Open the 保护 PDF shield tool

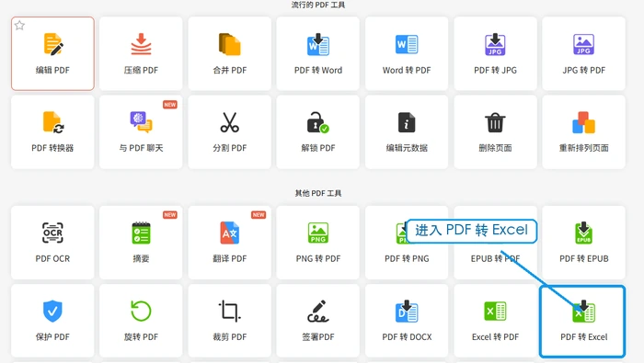pos(52,321)
